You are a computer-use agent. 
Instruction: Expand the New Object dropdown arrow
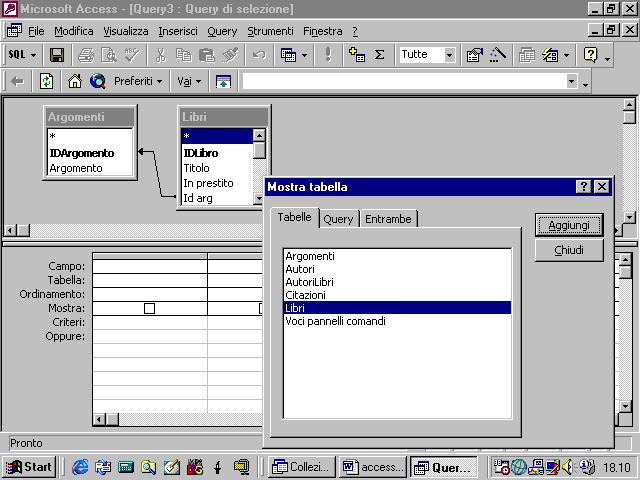(566, 55)
